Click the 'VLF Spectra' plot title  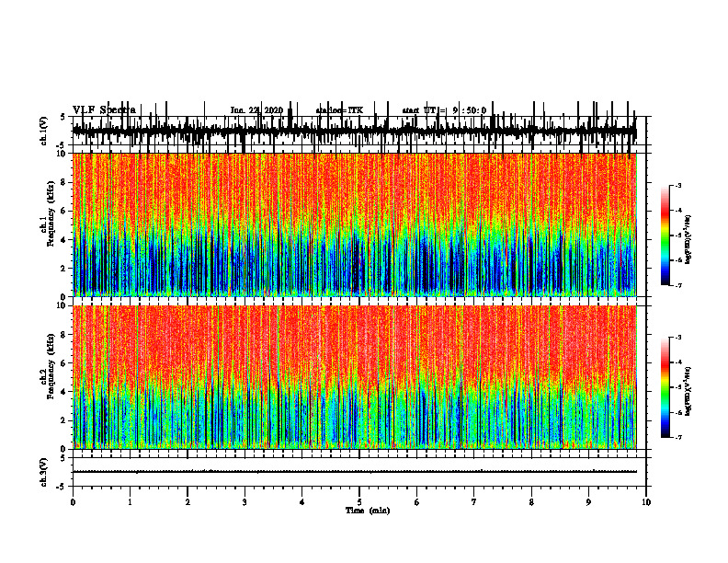(x=104, y=110)
